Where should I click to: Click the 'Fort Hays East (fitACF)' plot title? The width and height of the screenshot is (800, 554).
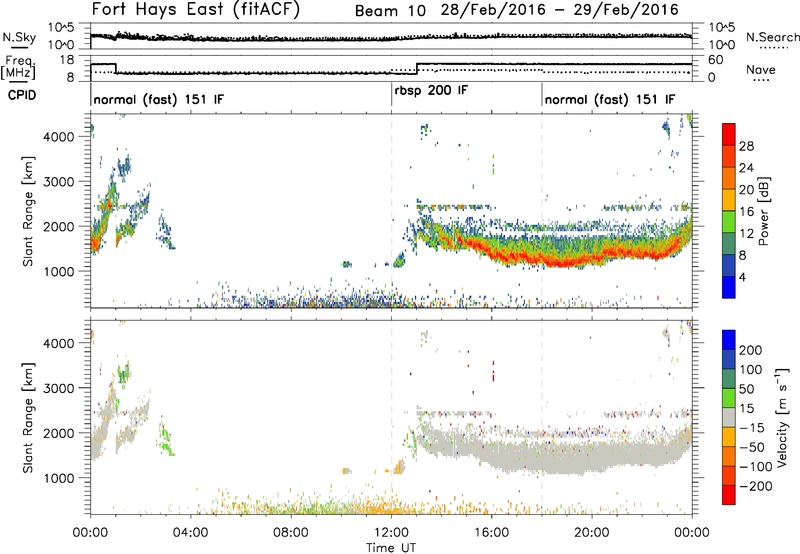coord(196,9)
